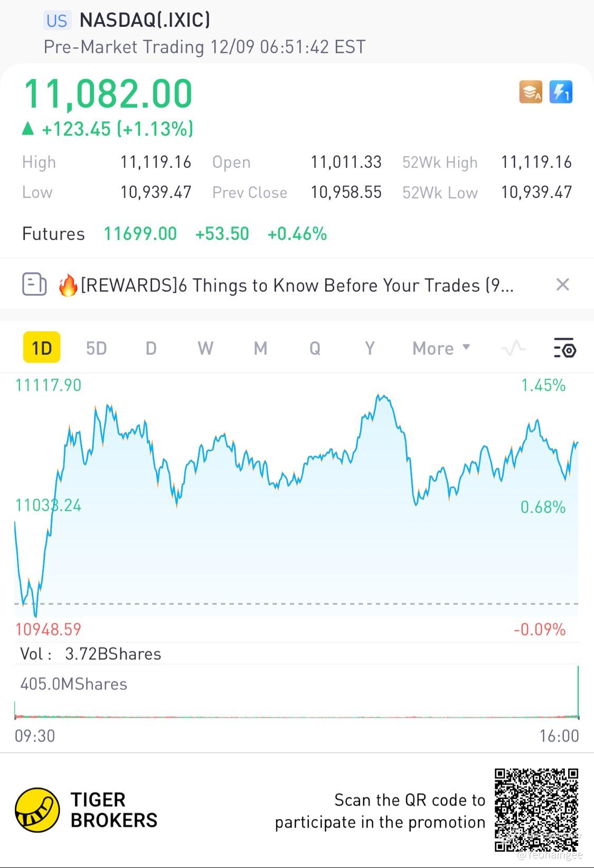
Task: Tap the blue lightning quick-trade icon
Action: [561, 92]
